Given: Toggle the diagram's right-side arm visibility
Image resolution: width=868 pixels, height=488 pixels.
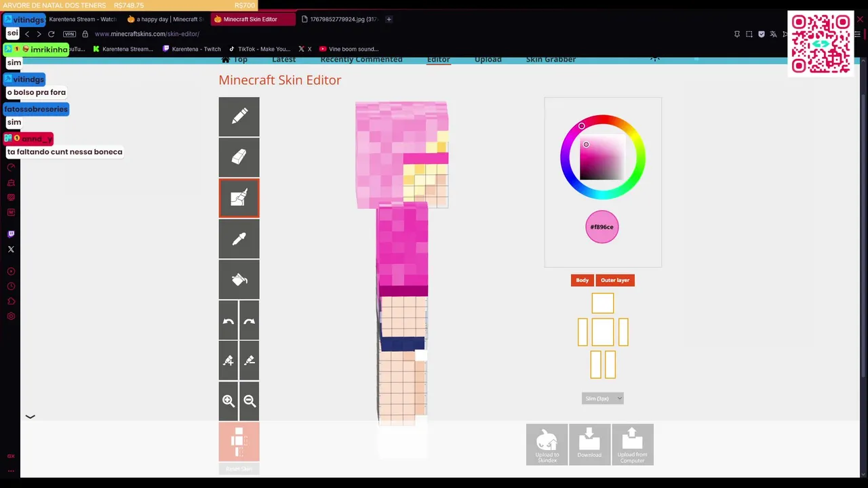Looking at the screenshot, I should pos(623,332).
